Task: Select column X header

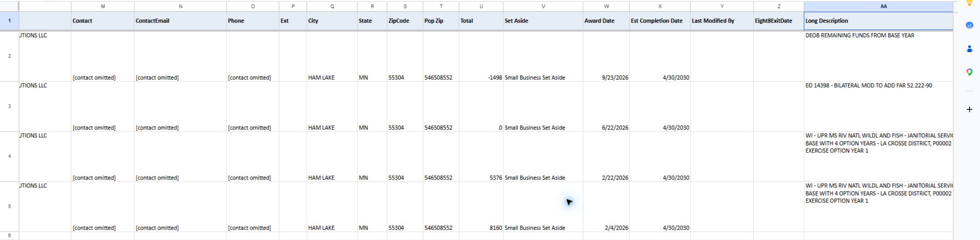Action: (660, 6)
